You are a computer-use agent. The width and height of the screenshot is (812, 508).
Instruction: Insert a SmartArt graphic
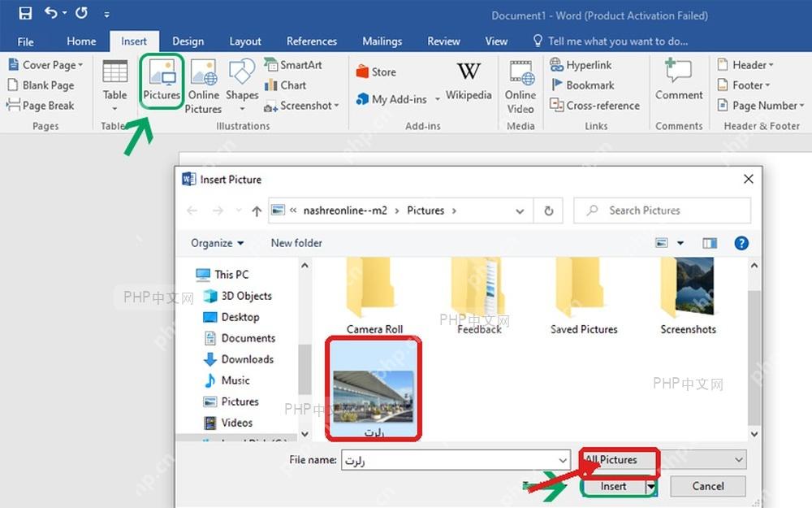[293, 65]
